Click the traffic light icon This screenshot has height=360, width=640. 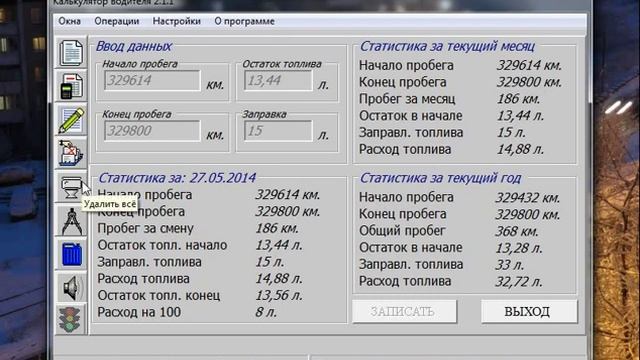(71, 320)
